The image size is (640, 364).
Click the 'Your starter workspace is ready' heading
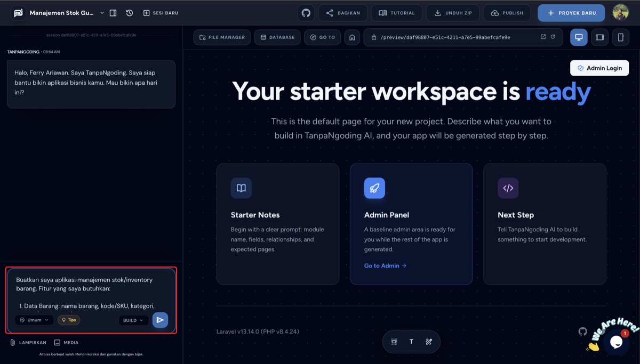pyautogui.click(x=411, y=92)
